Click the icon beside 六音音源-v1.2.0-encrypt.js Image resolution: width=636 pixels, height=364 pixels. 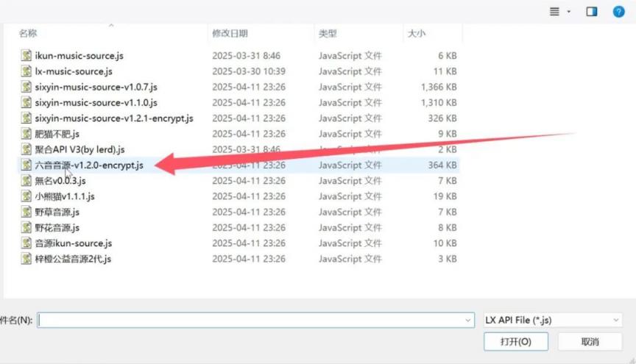26,165
